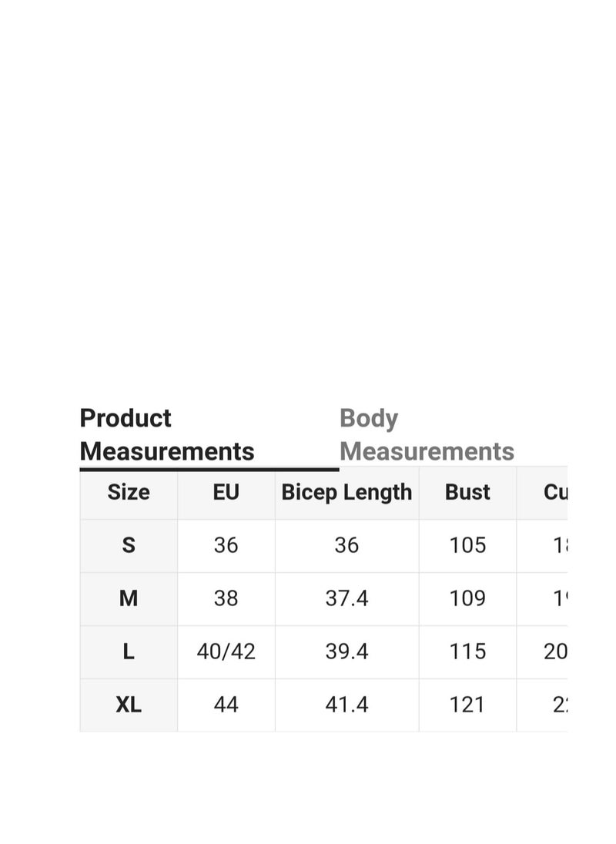Image resolution: width=616 pixels, height=844 pixels.
Task: Click the Bust value 115 cell
Action: tap(467, 651)
